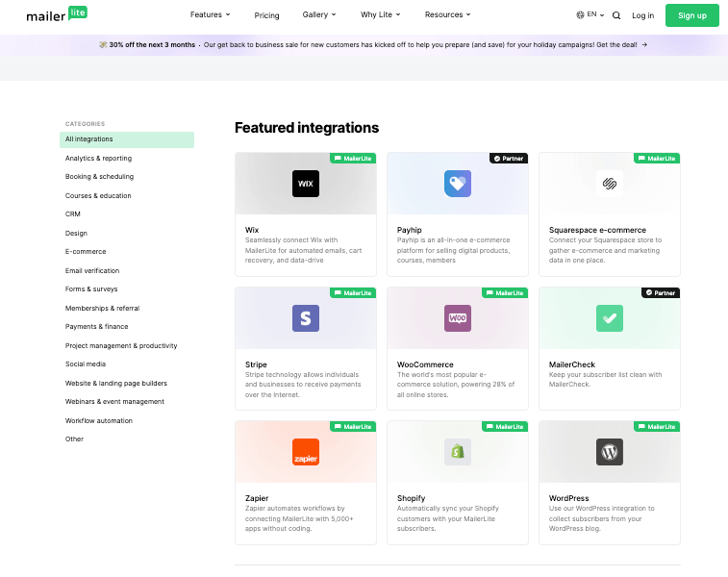The height and width of the screenshot is (577, 728).
Task: Expand the Why Lite dropdown
Action: (x=380, y=14)
